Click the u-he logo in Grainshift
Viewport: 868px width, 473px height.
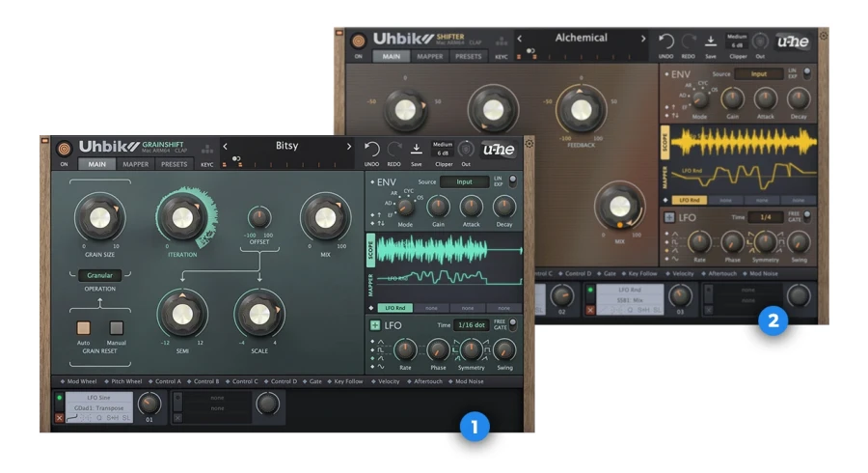click(499, 149)
